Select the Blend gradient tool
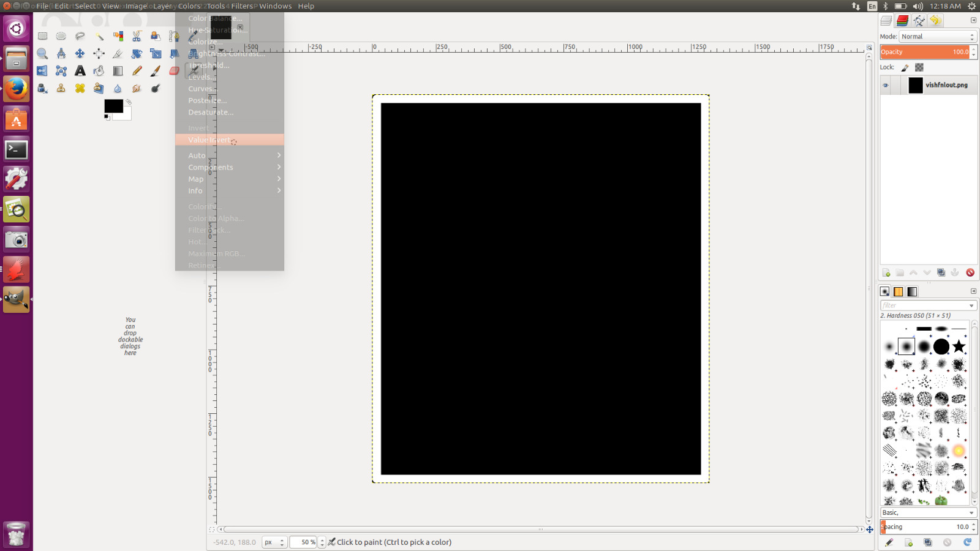The image size is (980, 551). coord(118,71)
